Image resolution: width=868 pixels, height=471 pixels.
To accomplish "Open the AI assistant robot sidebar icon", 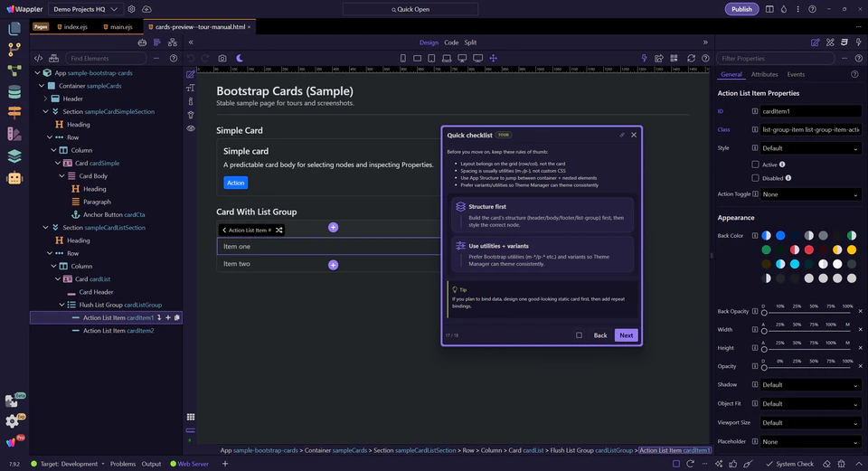I will (x=14, y=178).
